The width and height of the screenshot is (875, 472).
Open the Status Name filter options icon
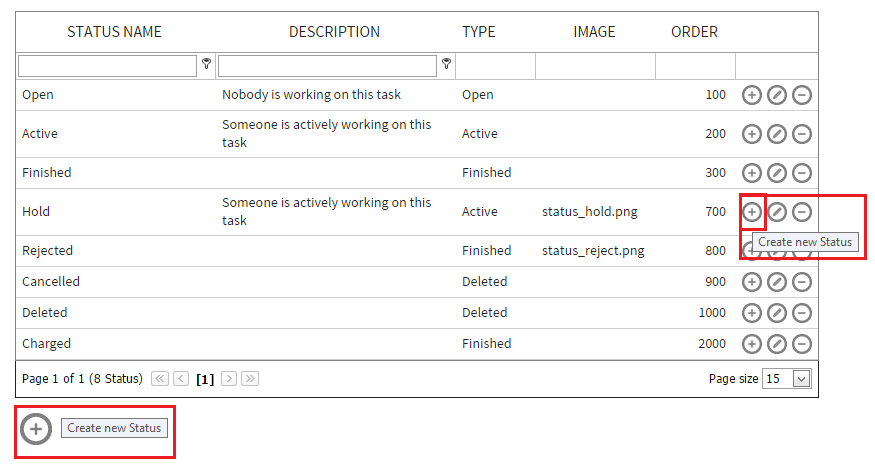coord(206,64)
